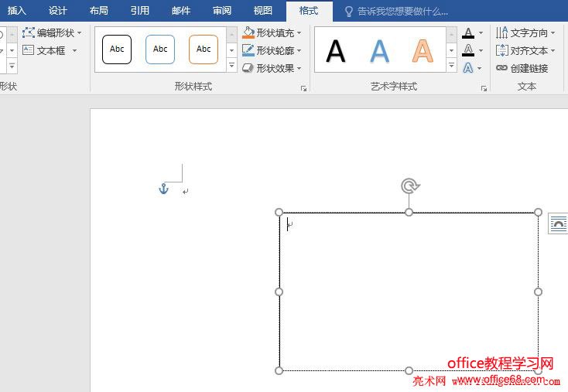Expand the Shape Styles gallery More button
The height and width of the screenshot is (392, 568).
point(232,66)
